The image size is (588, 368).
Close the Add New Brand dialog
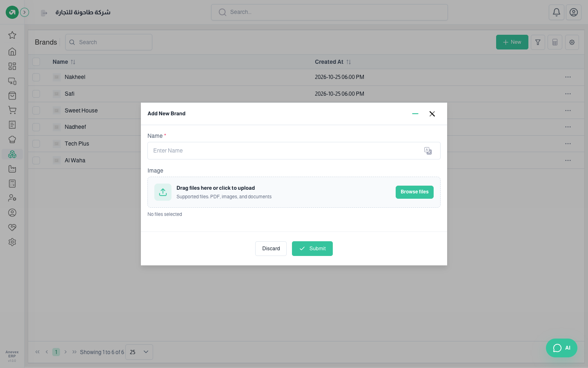pyautogui.click(x=432, y=114)
